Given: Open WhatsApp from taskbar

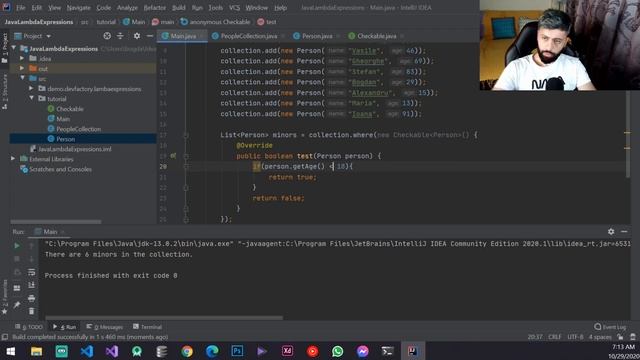Looking at the screenshot, I should coord(338,351).
